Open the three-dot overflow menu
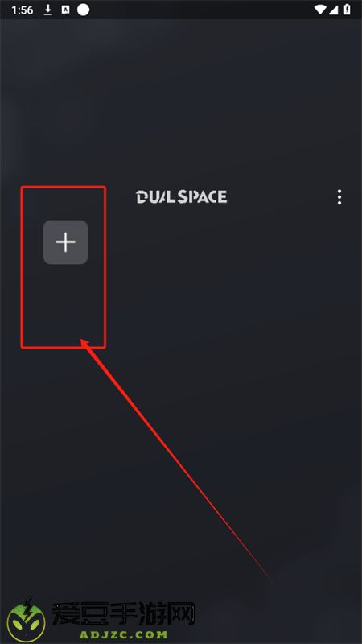 [339, 197]
